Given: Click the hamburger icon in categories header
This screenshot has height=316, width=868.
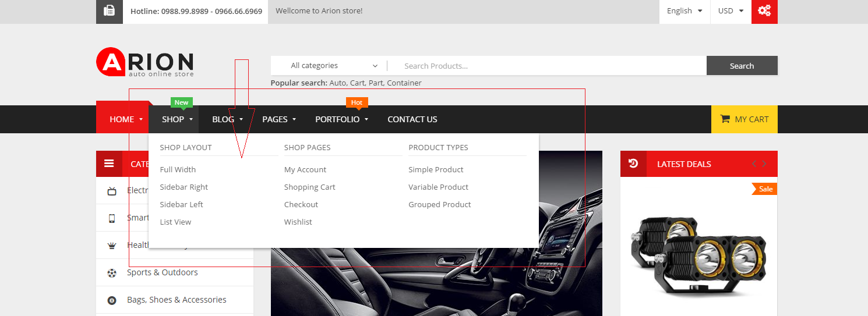Looking at the screenshot, I should click(109, 164).
